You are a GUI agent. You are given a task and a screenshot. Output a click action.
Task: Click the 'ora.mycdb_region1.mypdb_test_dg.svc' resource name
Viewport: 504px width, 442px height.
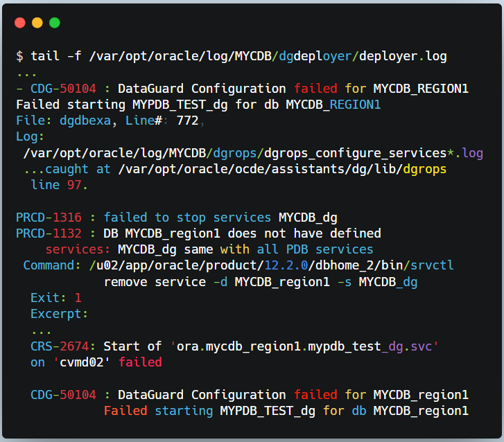[304, 346]
